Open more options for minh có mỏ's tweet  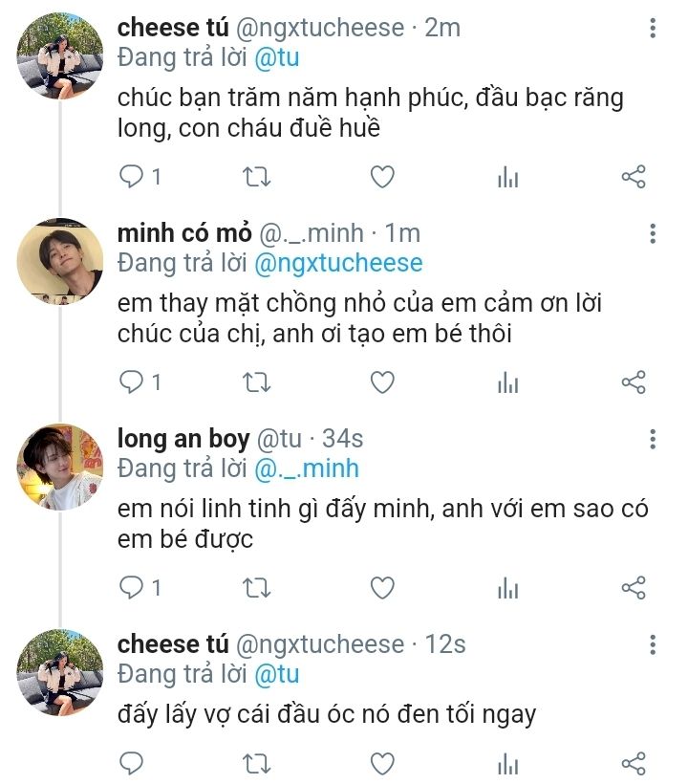(x=653, y=234)
